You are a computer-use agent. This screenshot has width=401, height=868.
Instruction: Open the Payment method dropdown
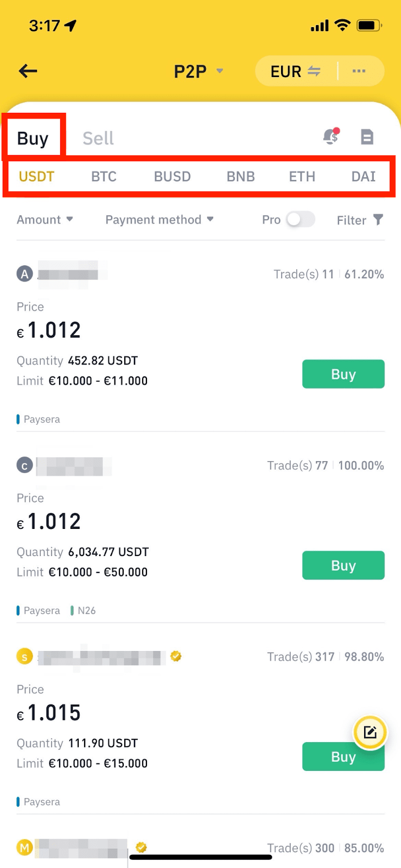(159, 220)
